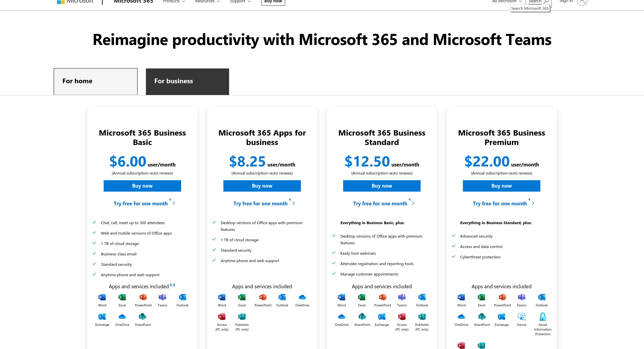Open the sign in account avatar icon

[582, 2]
